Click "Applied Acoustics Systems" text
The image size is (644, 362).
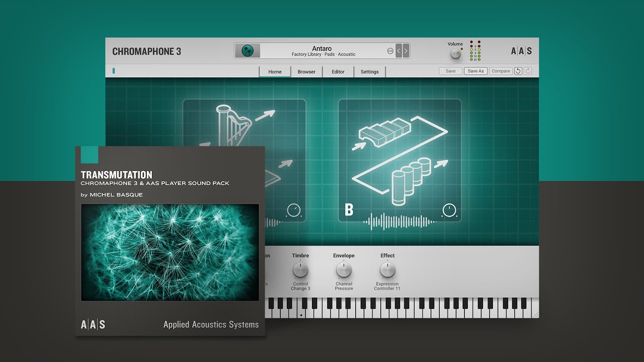coord(211,325)
